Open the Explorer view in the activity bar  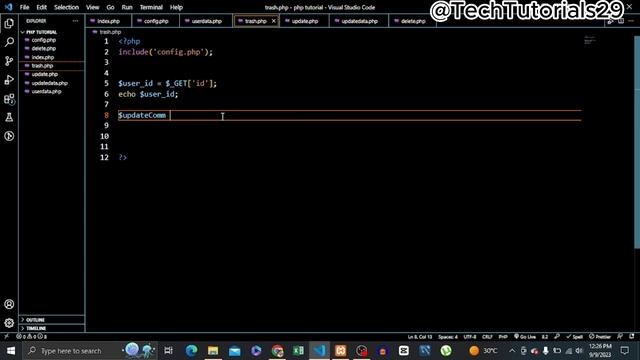click(9, 23)
